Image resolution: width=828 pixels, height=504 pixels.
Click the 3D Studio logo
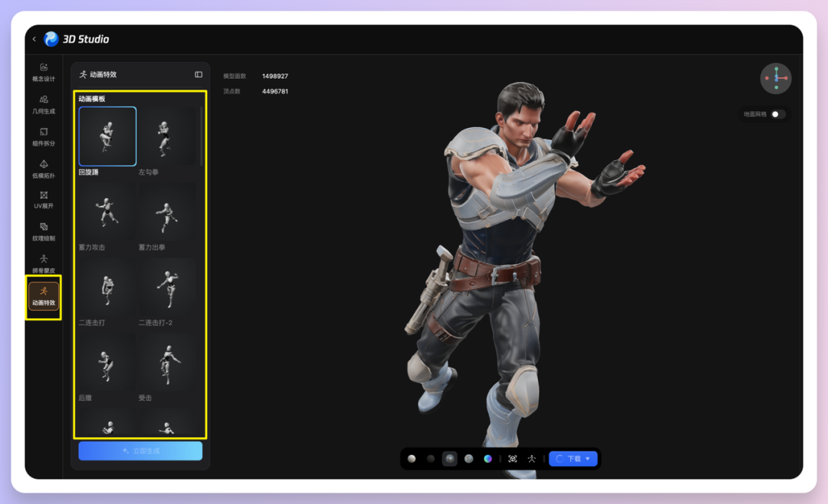pos(77,39)
